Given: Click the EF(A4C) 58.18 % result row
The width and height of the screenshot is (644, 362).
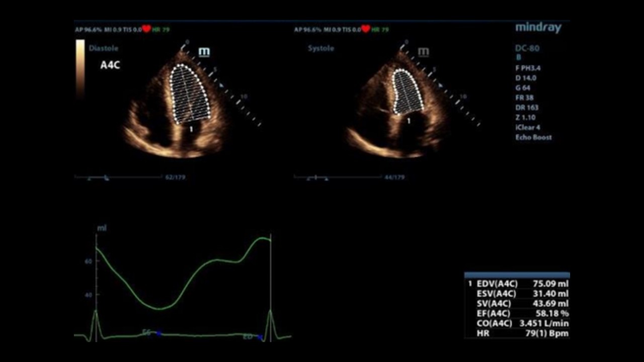Looking at the screenshot, I should tap(518, 313).
